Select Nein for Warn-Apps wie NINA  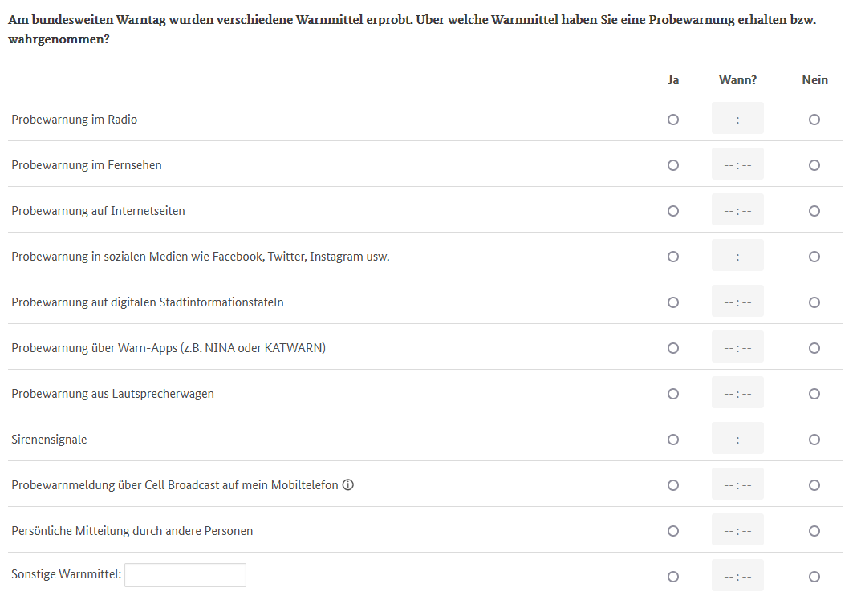coord(814,347)
